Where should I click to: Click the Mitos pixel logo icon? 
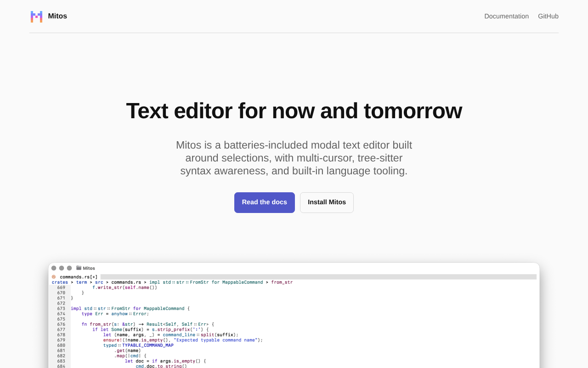(36, 17)
